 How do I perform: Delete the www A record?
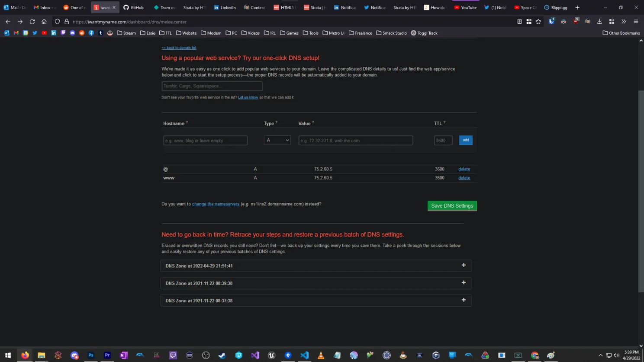464,178
